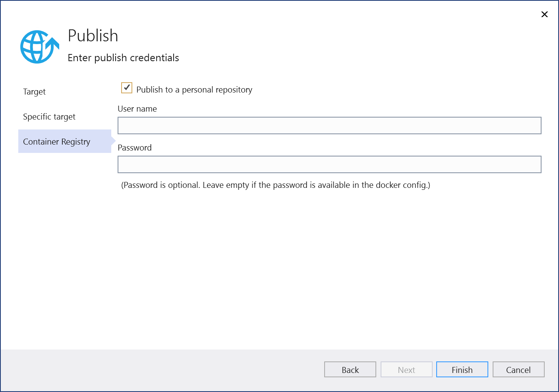Click Finish to complete publishing
This screenshot has height=392, width=559.
[x=462, y=369]
